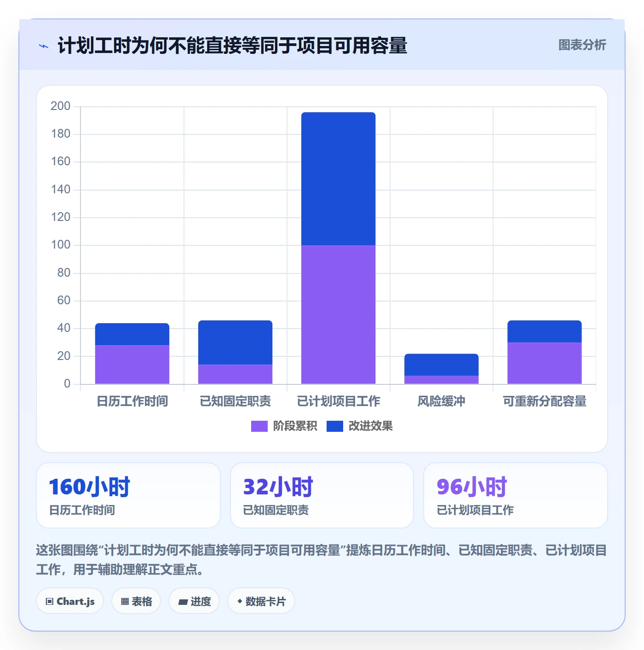This screenshot has height=650, width=644.
Task: Click the icon in the Chart.js tag
Action: tap(50, 602)
